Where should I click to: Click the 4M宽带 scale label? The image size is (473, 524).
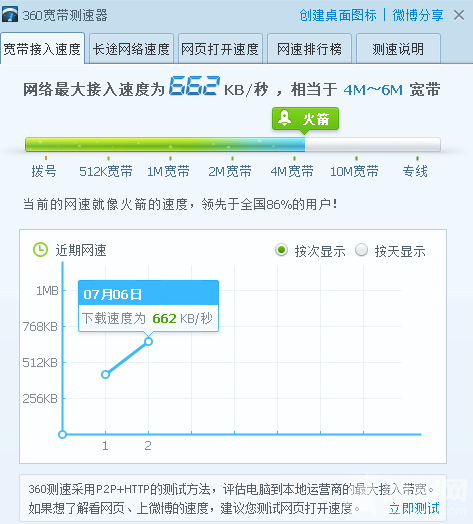(292, 171)
